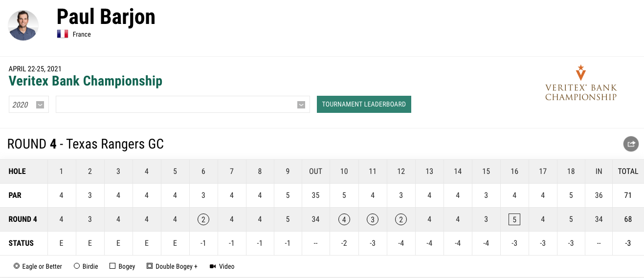Click the TOTAL column header

628,171
